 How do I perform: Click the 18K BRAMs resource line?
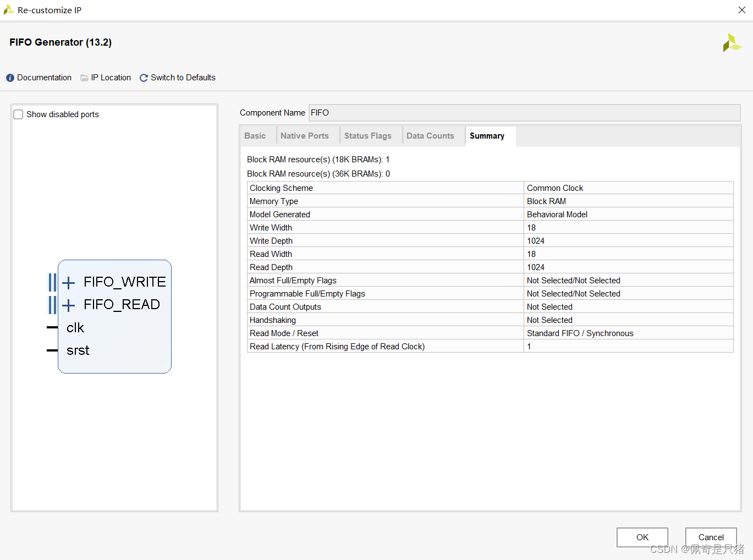pos(318,160)
